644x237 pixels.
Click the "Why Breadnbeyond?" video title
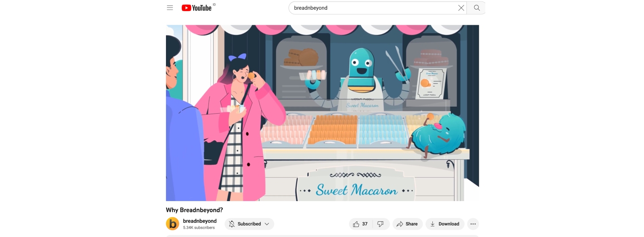pos(194,210)
